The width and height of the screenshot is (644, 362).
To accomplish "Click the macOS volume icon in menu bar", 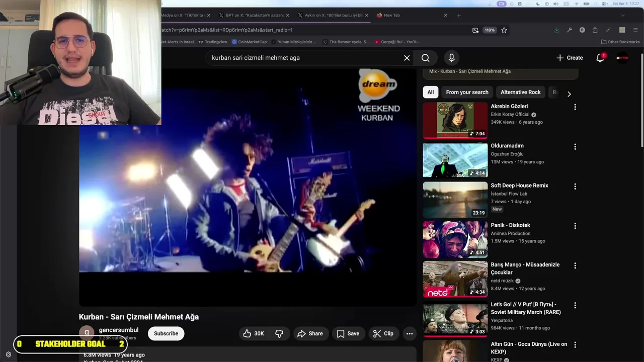I will (x=555, y=4).
